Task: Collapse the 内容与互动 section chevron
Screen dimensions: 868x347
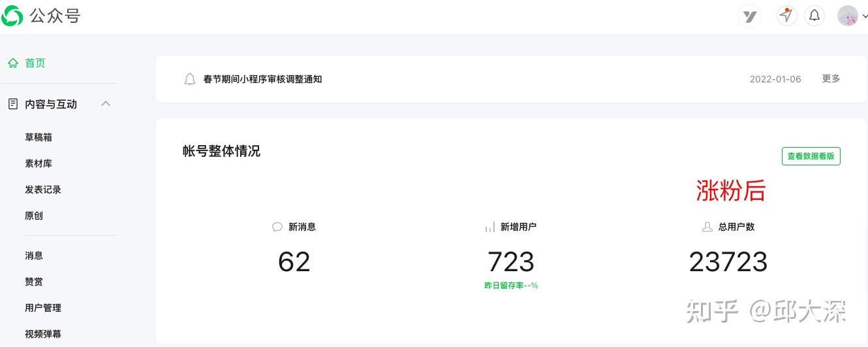Action: coord(106,103)
